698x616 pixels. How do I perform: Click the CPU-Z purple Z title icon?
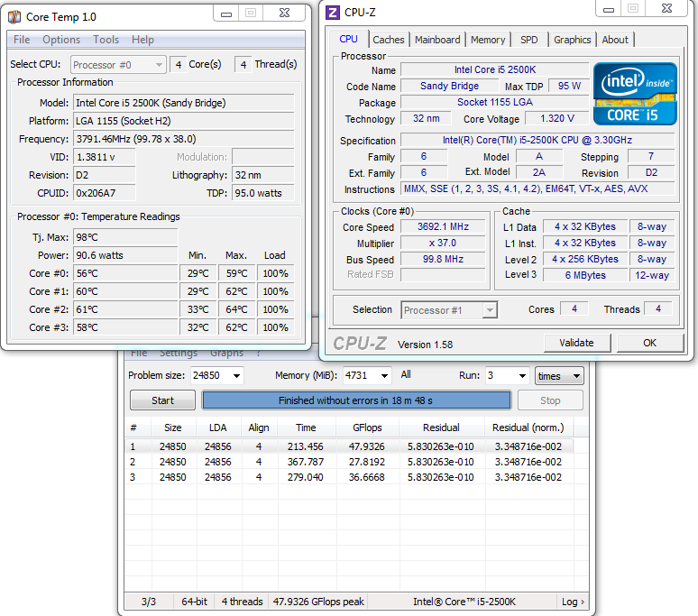pyautogui.click(x=333, y=13)
